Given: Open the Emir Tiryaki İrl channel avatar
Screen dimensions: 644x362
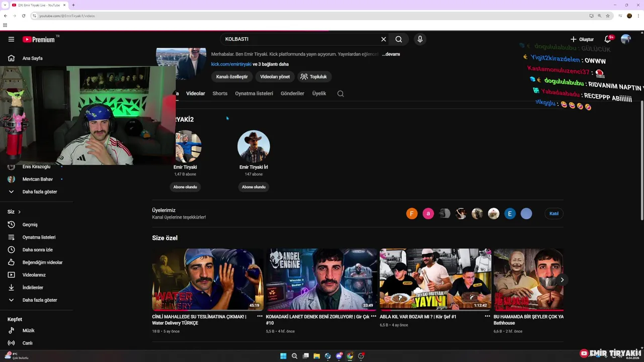Looking at the screenshot, I should point(254,146).
